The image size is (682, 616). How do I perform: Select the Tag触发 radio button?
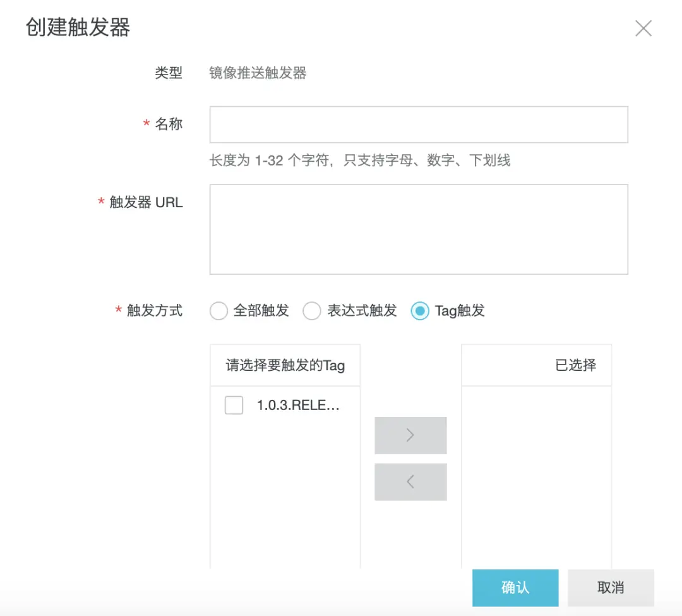tap(420, 311)
